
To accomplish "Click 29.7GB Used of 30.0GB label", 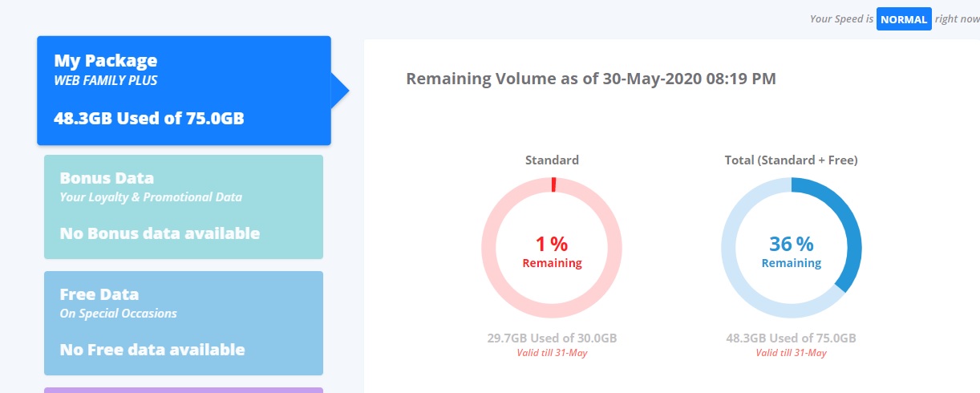I will (552, 338).
